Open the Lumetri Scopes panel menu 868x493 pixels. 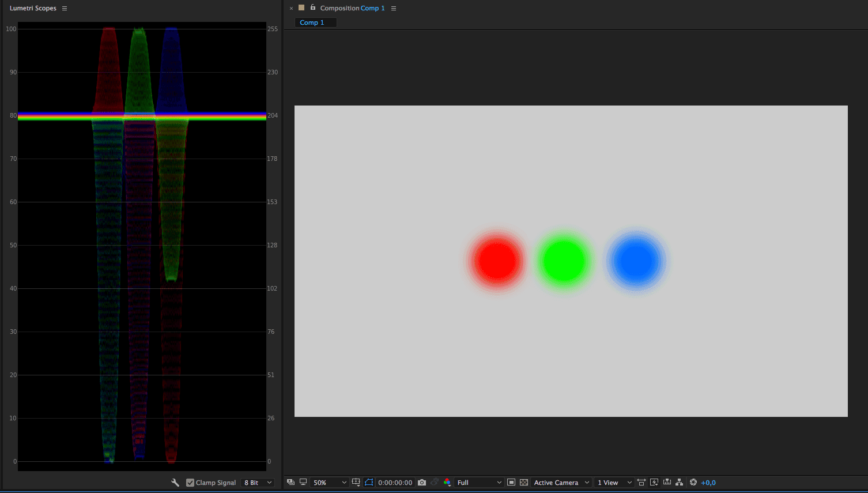(x=65, y=9)
